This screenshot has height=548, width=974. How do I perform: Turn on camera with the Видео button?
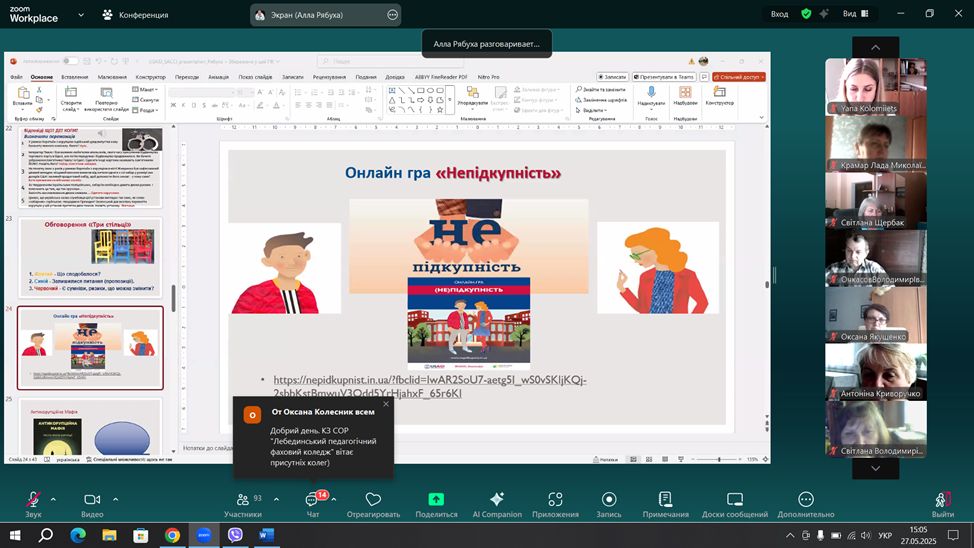(x=92, y=500)
